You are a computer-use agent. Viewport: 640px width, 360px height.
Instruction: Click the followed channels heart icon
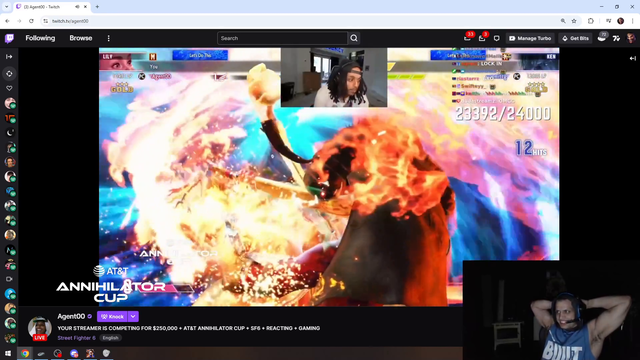pyautogui.click(x=9, y=88)
